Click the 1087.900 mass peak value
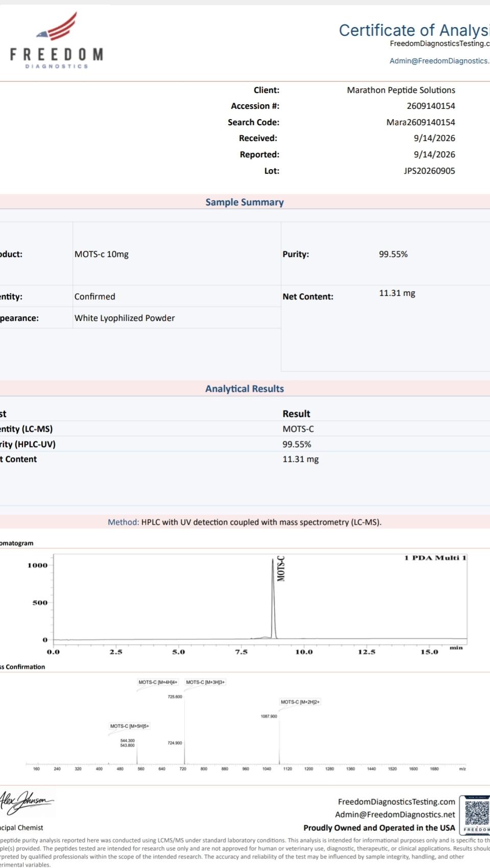This screenshot has width=490, height=868. (x=269, y=716)
